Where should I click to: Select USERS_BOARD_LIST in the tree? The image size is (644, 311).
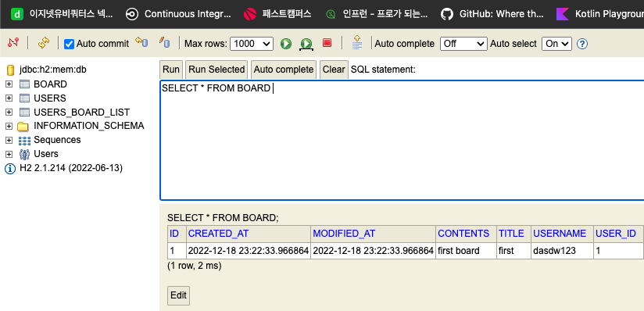[82, 113]
